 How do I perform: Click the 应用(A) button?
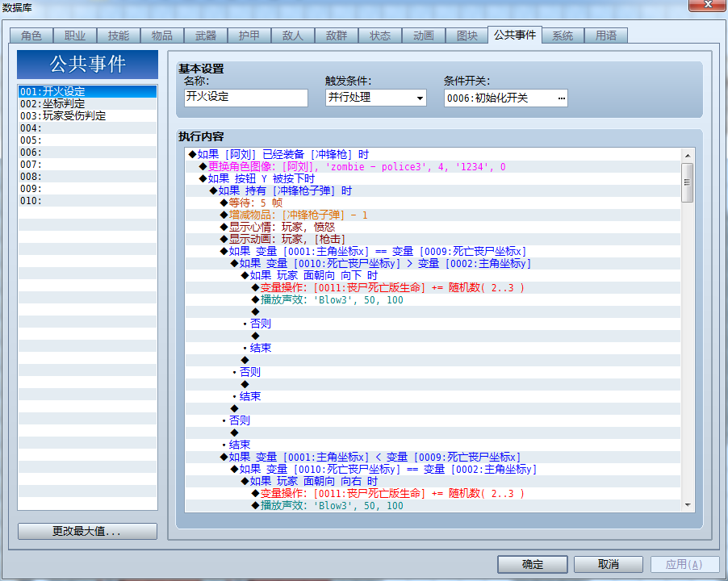click(x=685, y=564)
